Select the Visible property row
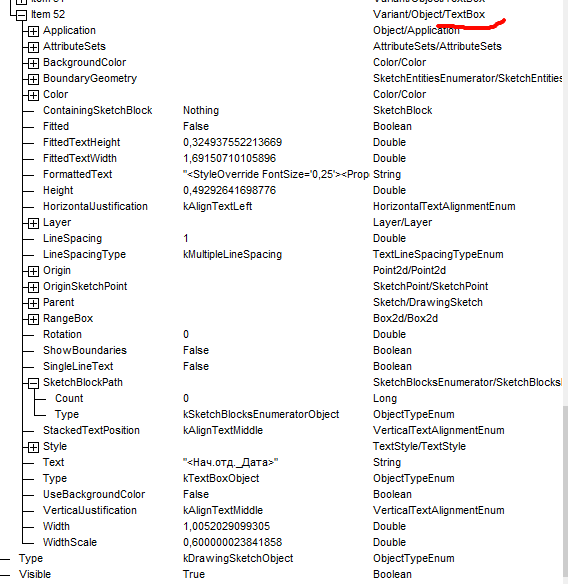The width and height of the screenshot is (568, 584). 35,575
